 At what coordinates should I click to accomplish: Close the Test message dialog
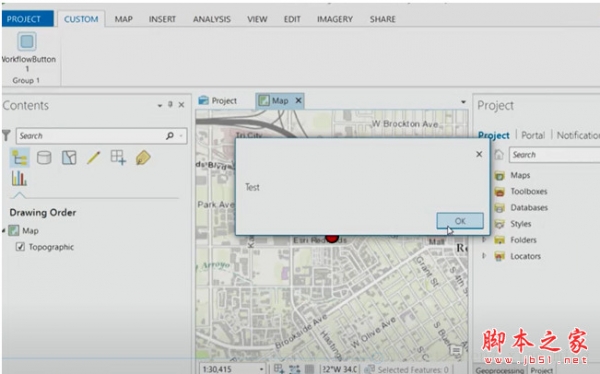pyautogui.click(x=479, y=154)
